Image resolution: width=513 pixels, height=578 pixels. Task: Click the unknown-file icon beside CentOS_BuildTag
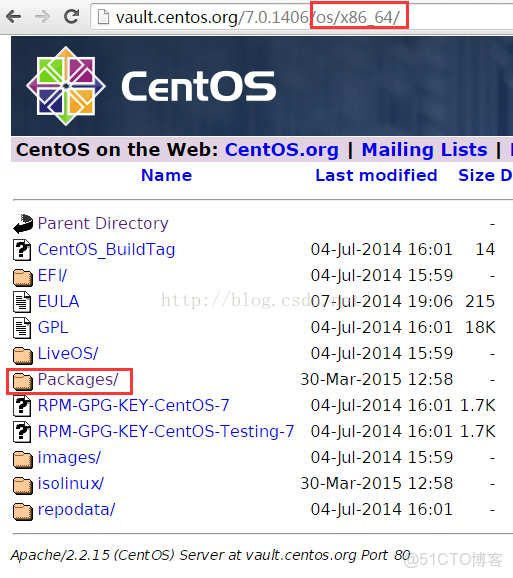pos(22,250)
